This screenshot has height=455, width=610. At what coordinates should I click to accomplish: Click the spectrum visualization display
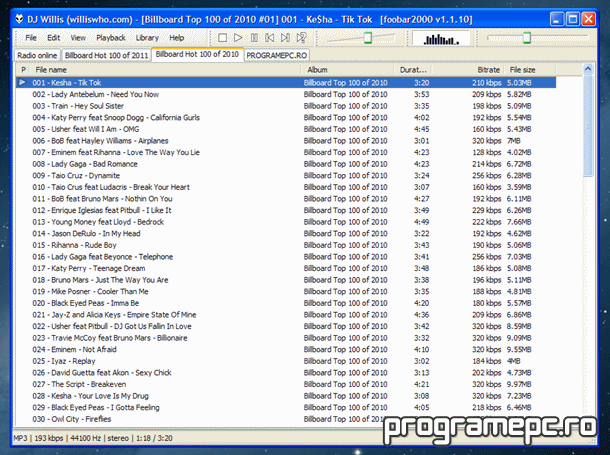(x=441, y=38)
